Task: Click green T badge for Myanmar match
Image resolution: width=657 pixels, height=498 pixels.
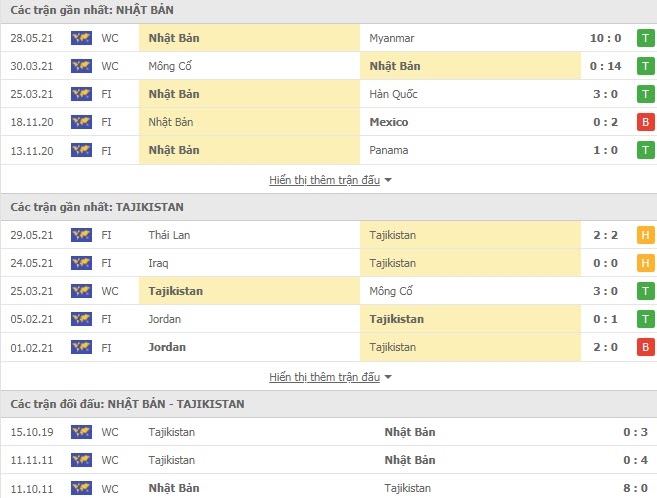Action: click(646, 38)
